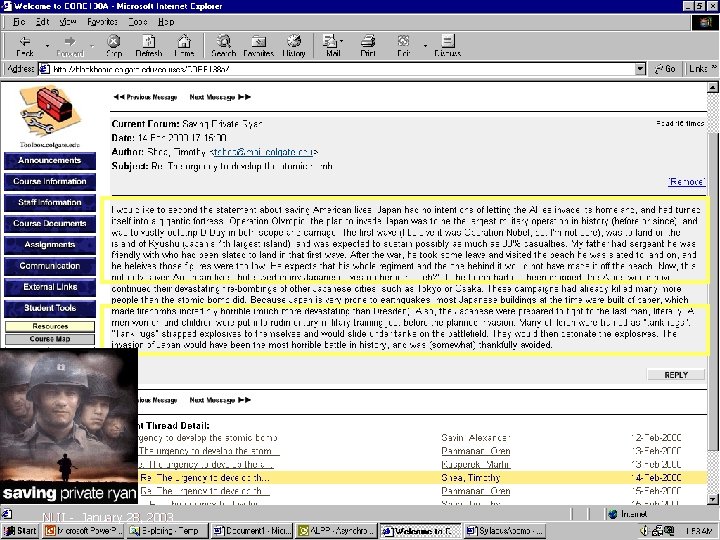Open the Back button history dropdown arrow
720x540 pixels.
47,46
